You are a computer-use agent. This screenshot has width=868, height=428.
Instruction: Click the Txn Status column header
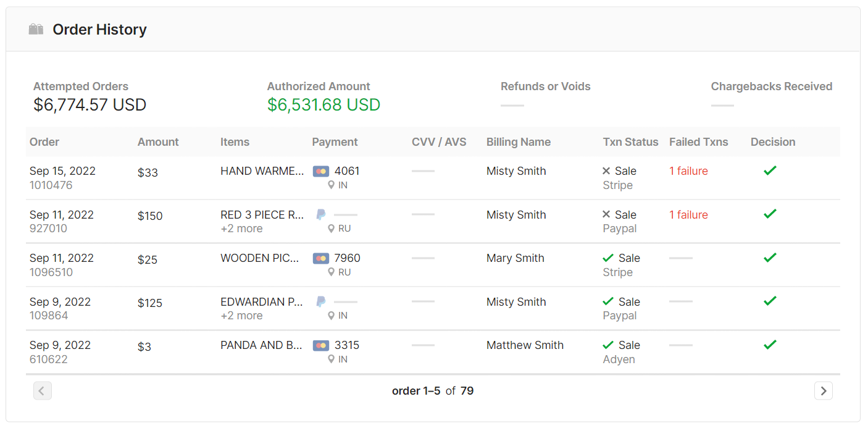(630, 142)
